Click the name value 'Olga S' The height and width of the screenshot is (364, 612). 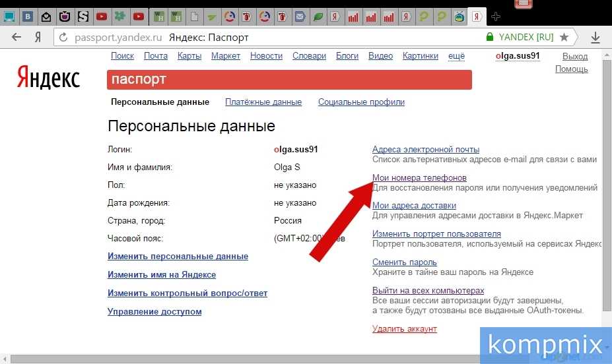287,167
